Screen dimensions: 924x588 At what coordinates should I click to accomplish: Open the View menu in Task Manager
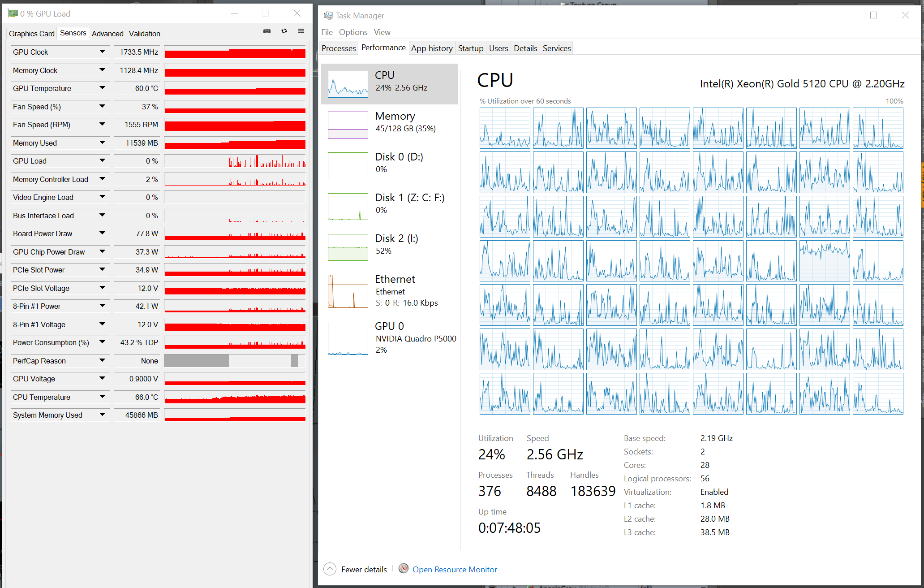[382, 32]
